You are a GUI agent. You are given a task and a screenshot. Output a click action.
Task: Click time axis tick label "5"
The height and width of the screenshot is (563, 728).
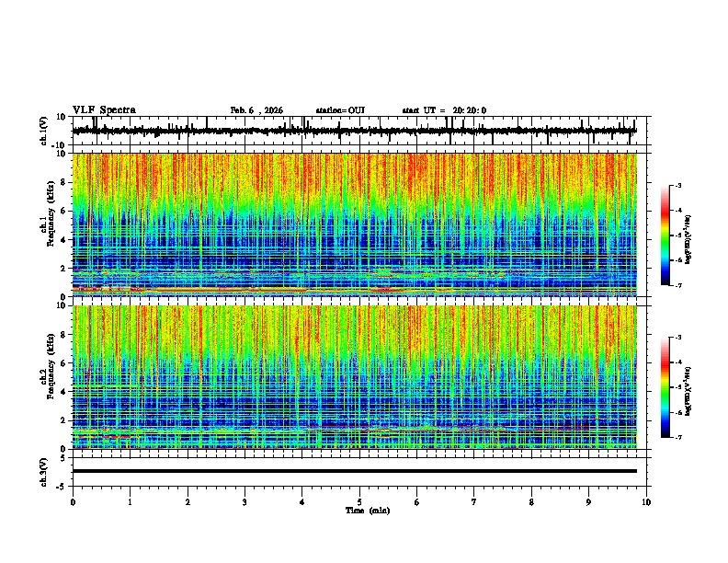[359, 502]
